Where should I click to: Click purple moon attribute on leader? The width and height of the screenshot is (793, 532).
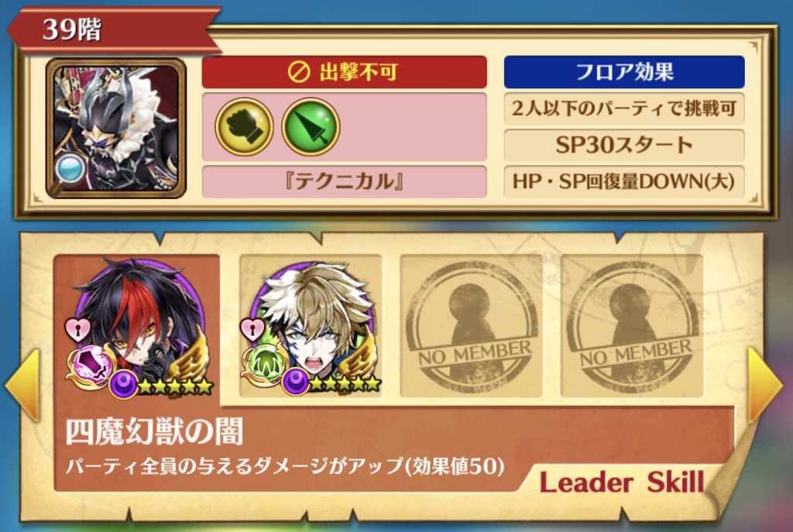[x=123, y=384]
